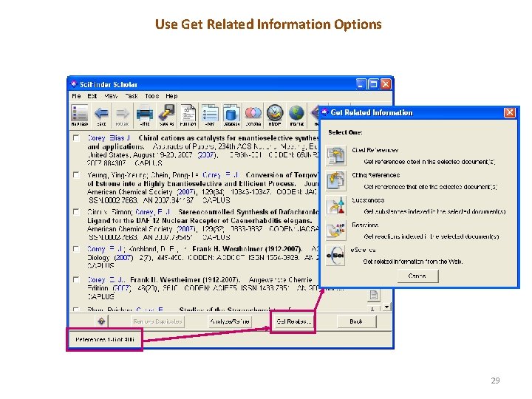Choose the Reactions icon in dialog

[x=336, y=231]
